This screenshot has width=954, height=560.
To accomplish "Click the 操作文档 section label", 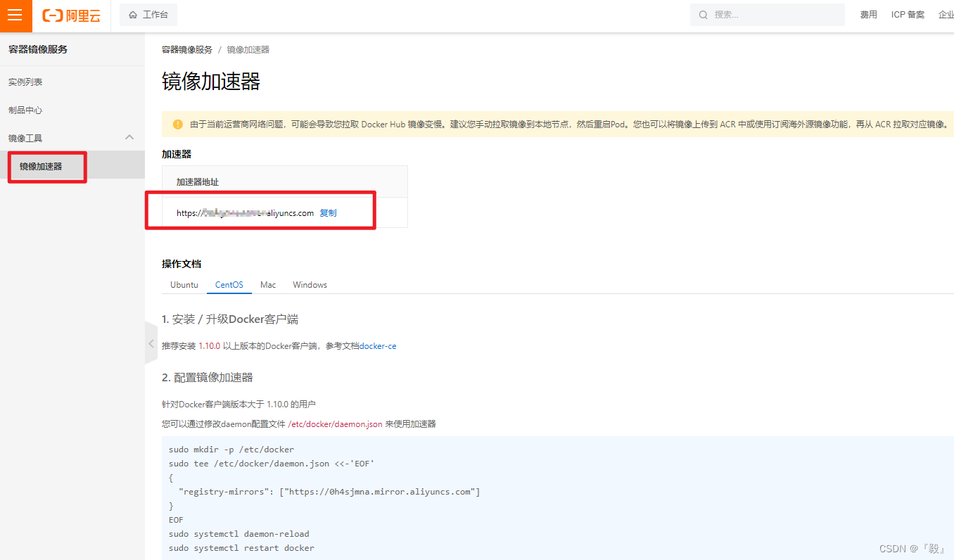I will (182, 264).
